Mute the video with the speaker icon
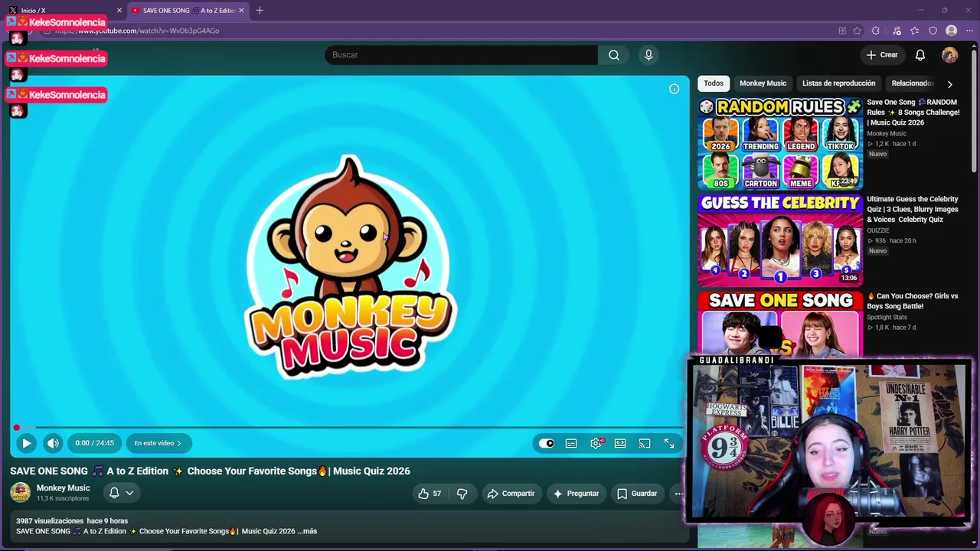Image resolution: width=980 pixels, height=551 pixels. tap(53, 443)
